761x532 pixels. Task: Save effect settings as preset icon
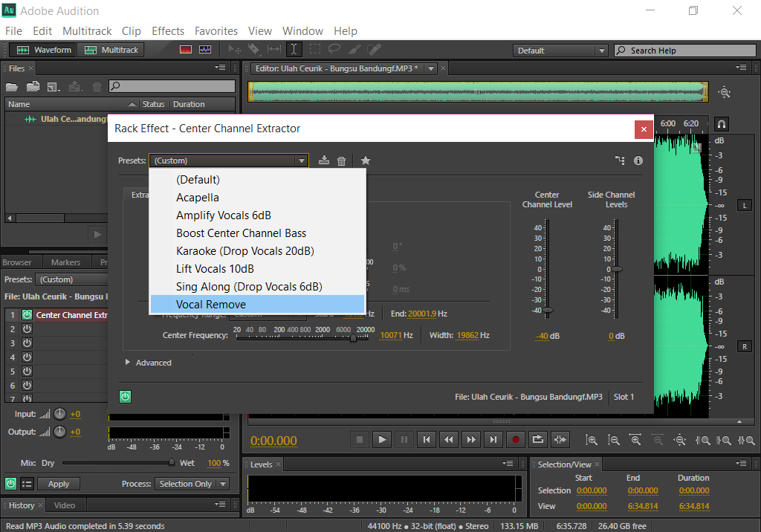(x=324, y=160)
